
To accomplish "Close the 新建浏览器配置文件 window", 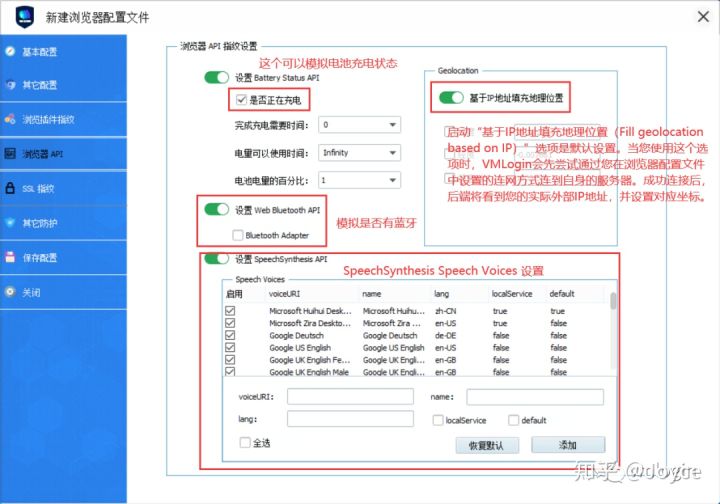I will tap(703, 17).
